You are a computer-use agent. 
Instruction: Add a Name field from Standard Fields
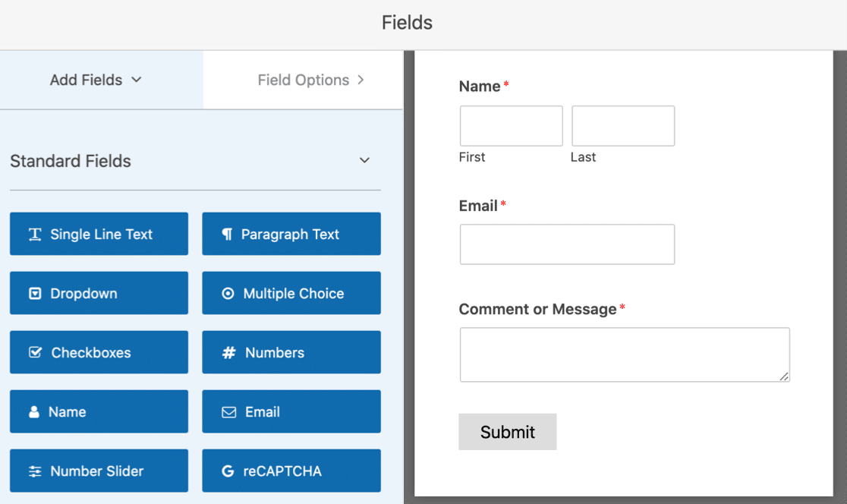point(99,411)
